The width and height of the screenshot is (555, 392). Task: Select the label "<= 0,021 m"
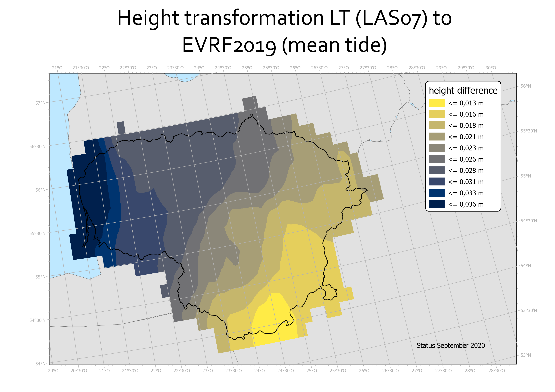click(x=466, y=137)
